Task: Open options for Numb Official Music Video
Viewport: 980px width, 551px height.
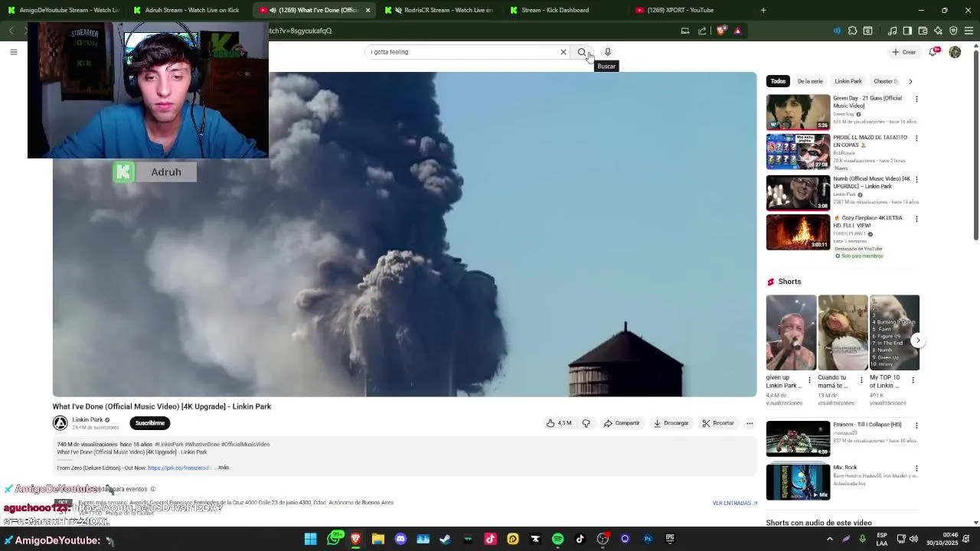Action: coord(916,179)
